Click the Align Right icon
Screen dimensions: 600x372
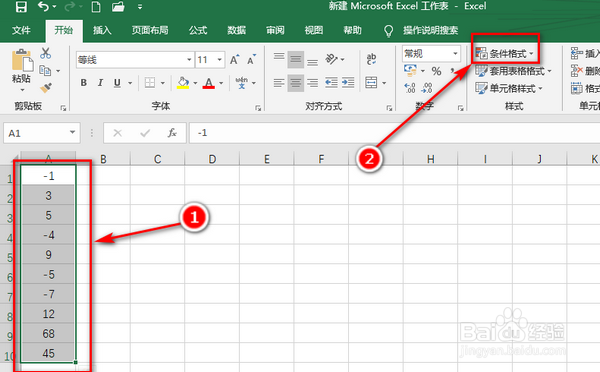(313, 83)
